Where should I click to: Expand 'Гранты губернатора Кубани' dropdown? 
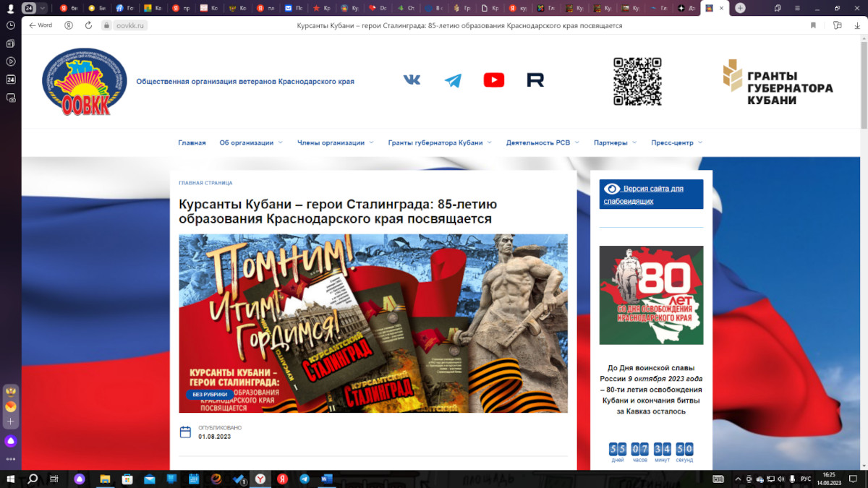pyautogui.click(x=439, y=143)
